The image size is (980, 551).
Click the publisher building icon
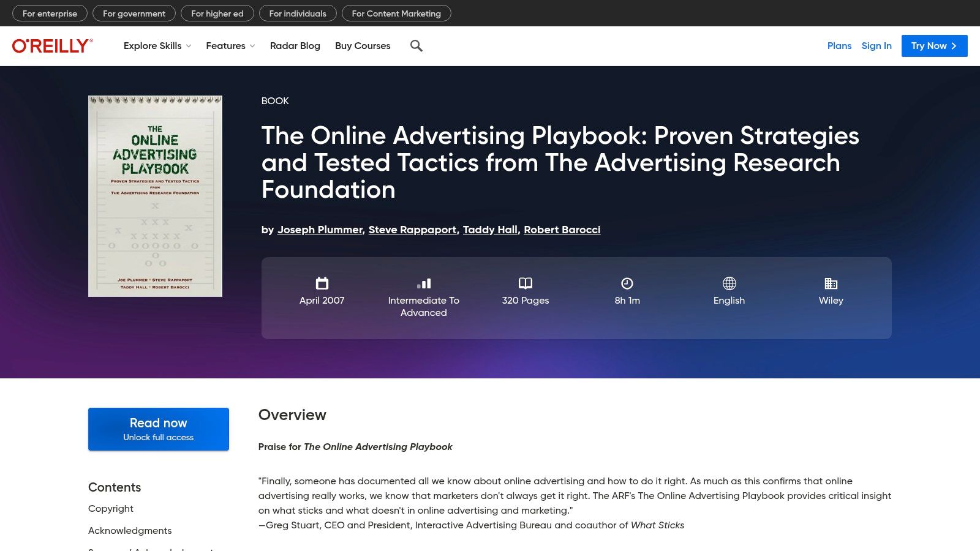click(x=831, y=283)
